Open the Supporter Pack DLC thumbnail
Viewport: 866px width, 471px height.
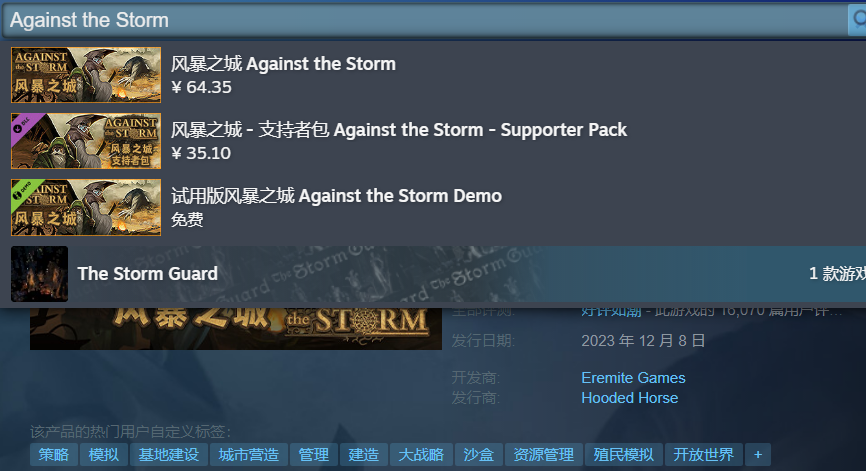tap(86, 141)
